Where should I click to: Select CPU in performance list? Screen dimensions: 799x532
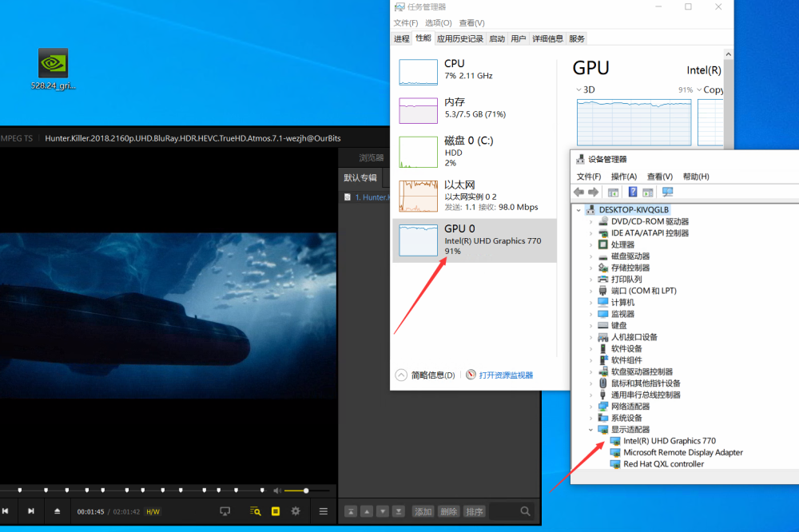coord(475,70)
